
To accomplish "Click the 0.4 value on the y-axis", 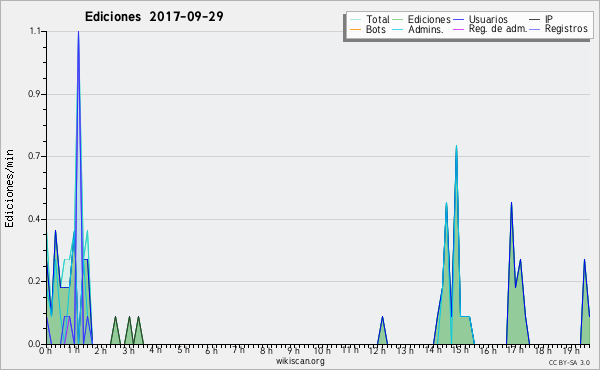I will click(x=34, y=219).
